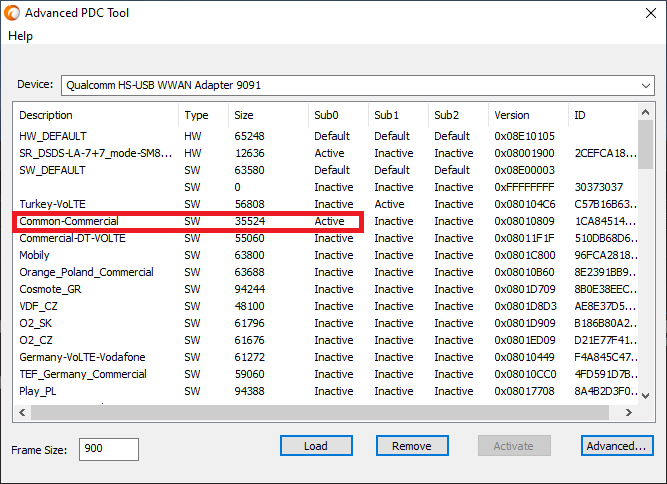Select the SW_DEFAULT row
This screenshot has width=667, height=484.
(x=325, y=170)
